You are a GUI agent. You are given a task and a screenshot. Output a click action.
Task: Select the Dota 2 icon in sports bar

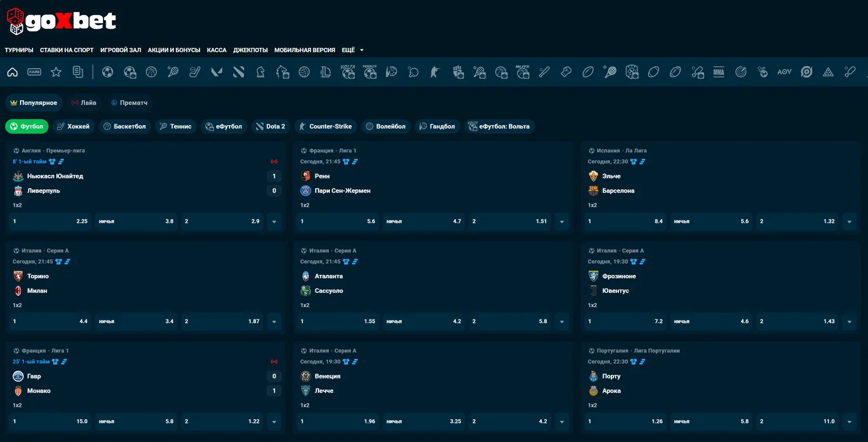[239, 72]
